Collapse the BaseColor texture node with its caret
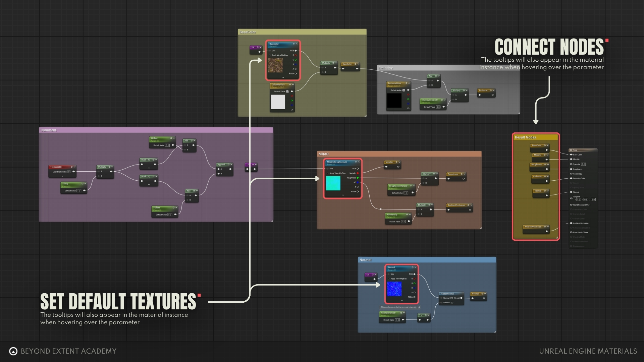 tap(297, 44)
